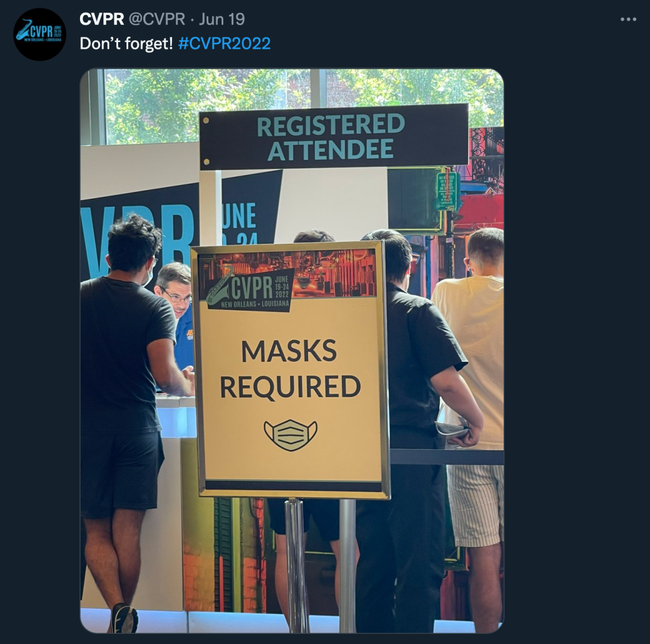Screen dimensions: 650x644
Task: Click the REGISTERED ATTENDEE banner in photo
Action: tap(333, 137)
